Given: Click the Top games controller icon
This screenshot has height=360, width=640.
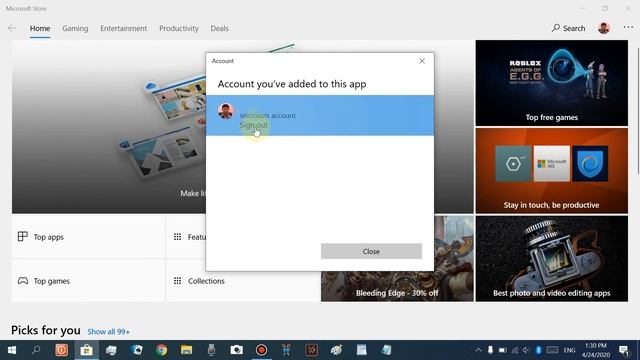Looking at the screenshot, I should [23, 281].
